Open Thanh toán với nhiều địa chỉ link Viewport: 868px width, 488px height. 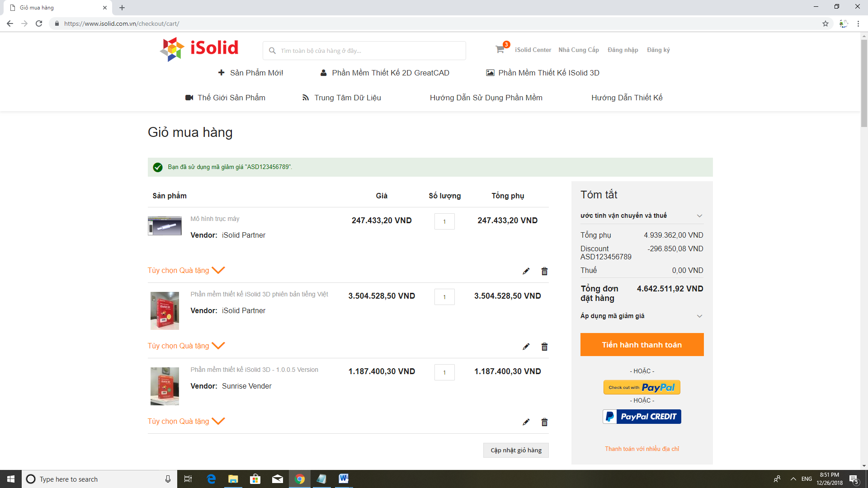pyautogui.click(x=642, y=449)
